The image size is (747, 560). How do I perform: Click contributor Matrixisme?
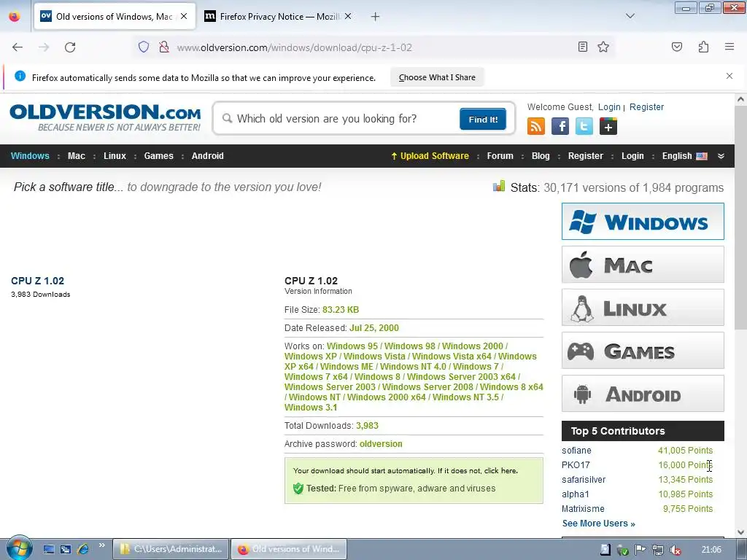click(x=583, y=508)
